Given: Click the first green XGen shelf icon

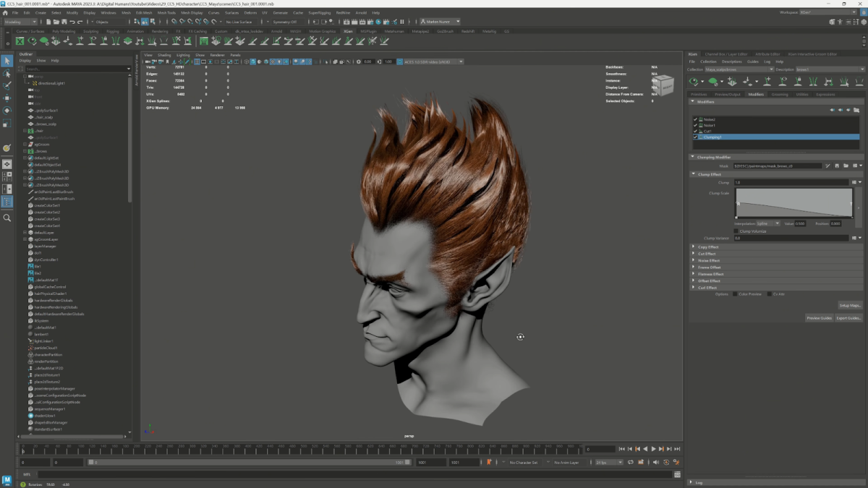Looking at the screenshot, I should [x=20, y=41].
